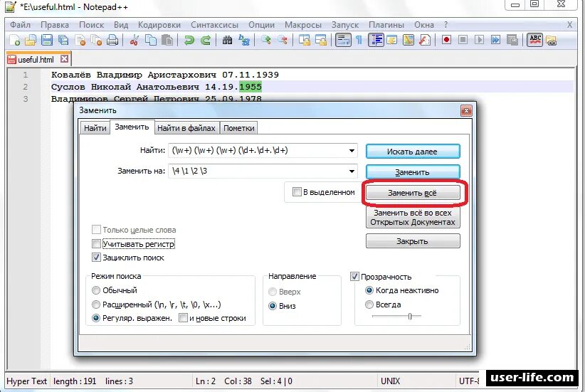Click the 'Заменить всё' button
585x392 pixels.
click(x=413, y=193)
